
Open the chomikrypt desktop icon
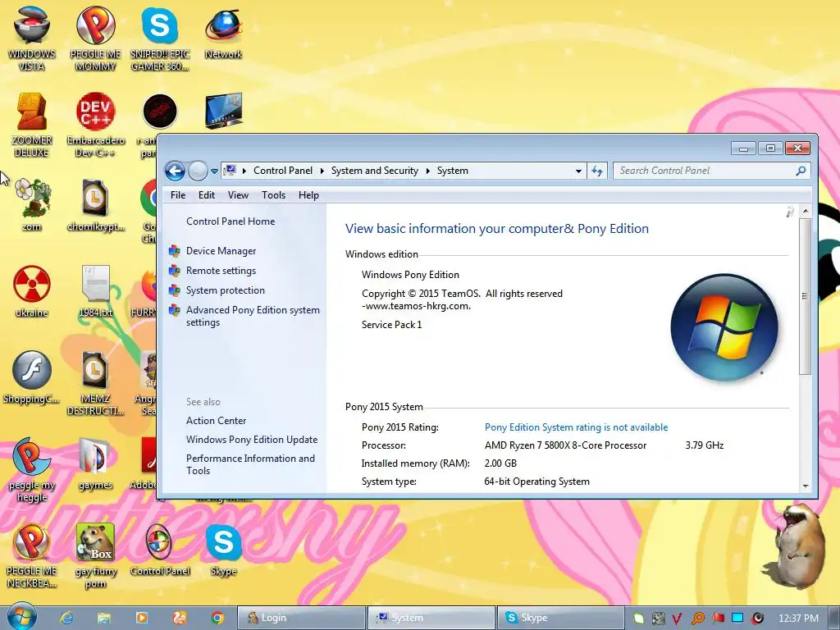(x=95, y=204)
